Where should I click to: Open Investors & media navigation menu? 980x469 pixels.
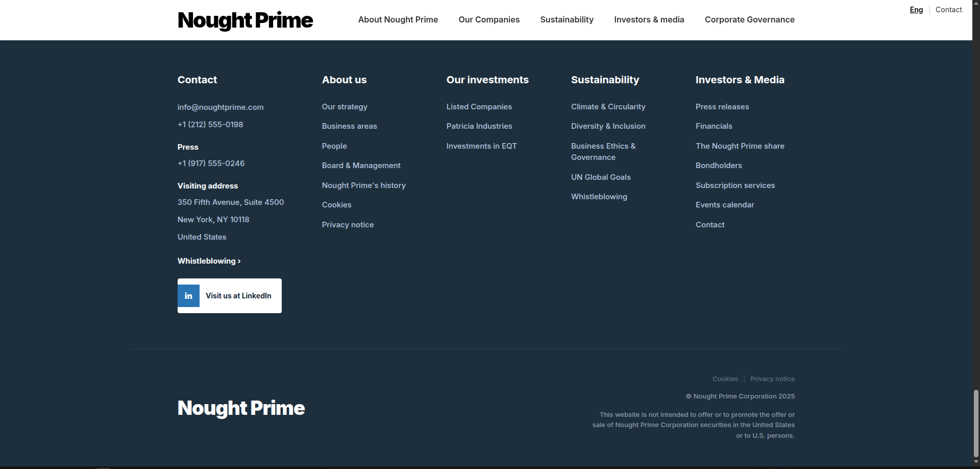tap(649, 20)
